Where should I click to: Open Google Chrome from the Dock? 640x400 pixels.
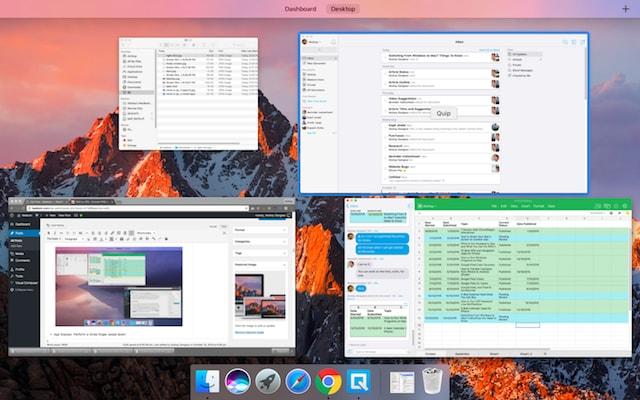point(328,382)
